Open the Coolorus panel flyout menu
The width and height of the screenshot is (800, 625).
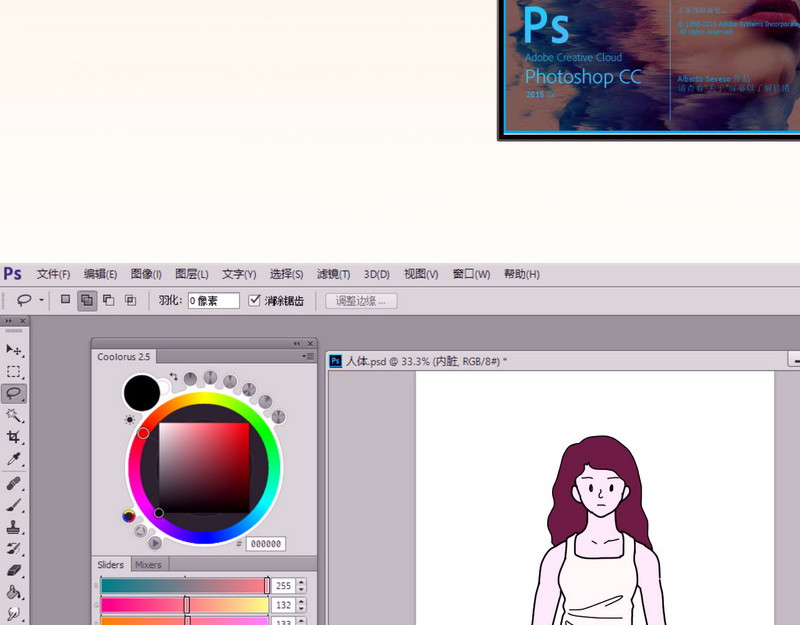[308, 356]
